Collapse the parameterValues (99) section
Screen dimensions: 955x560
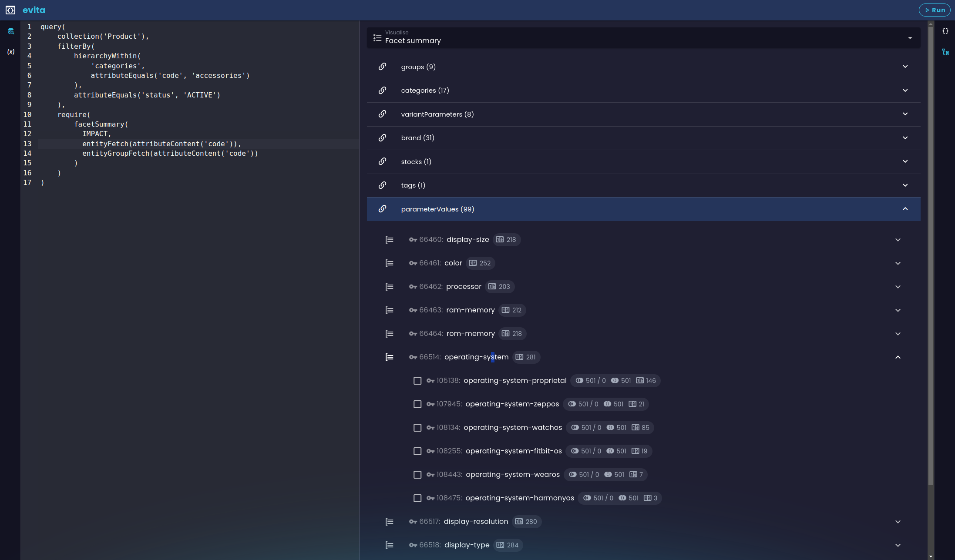tap(905, 209)
